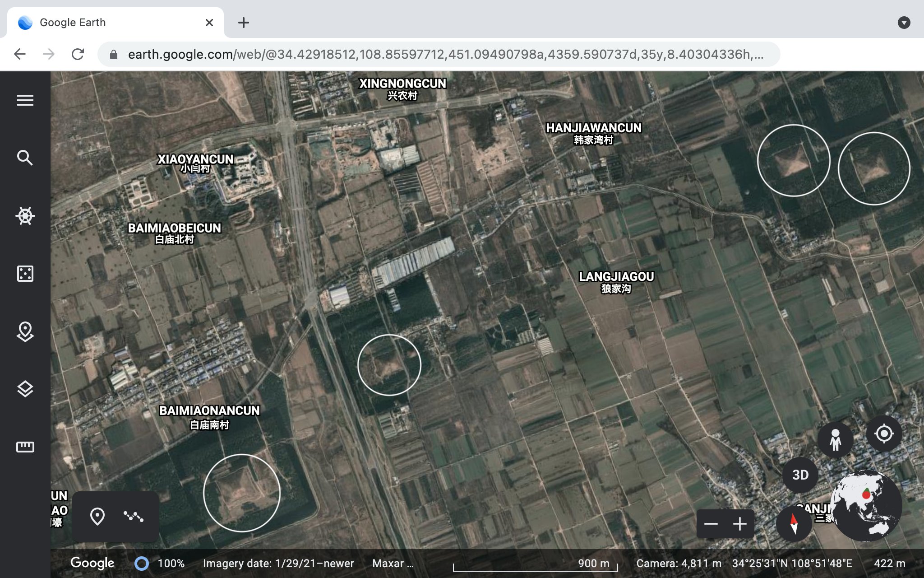Click the mini globe overview
This screenshot has height=578, width=924.
(866, 506)
